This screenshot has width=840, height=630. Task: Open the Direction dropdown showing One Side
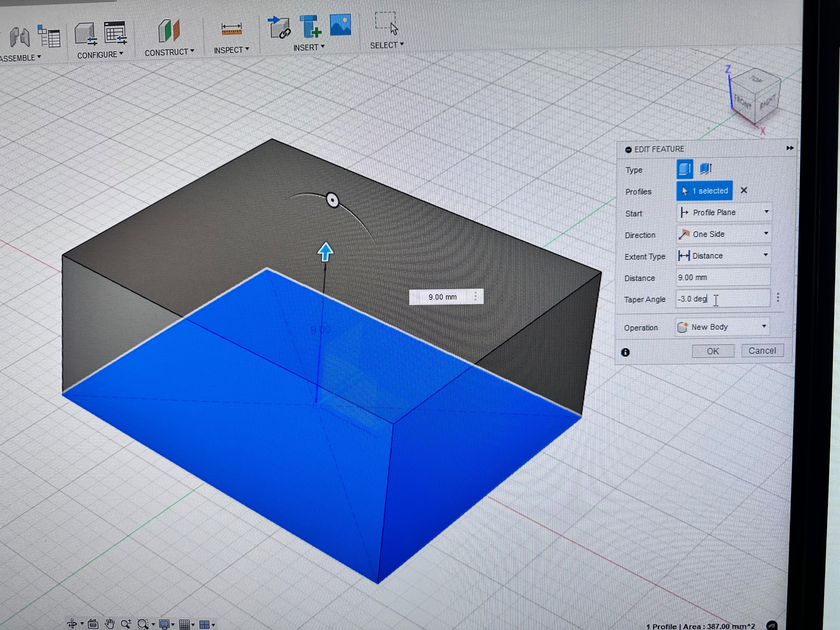coord(724,234)
